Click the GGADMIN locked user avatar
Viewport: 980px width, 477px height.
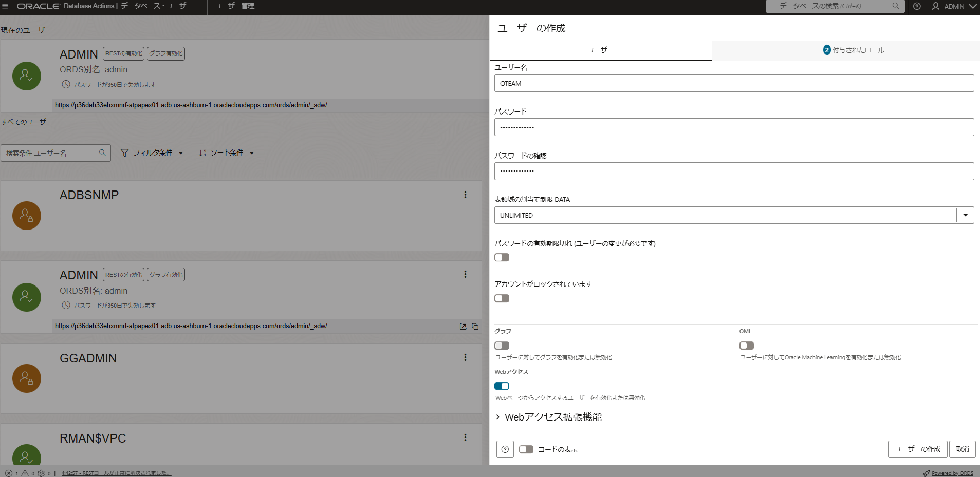(x=27, y=378)
